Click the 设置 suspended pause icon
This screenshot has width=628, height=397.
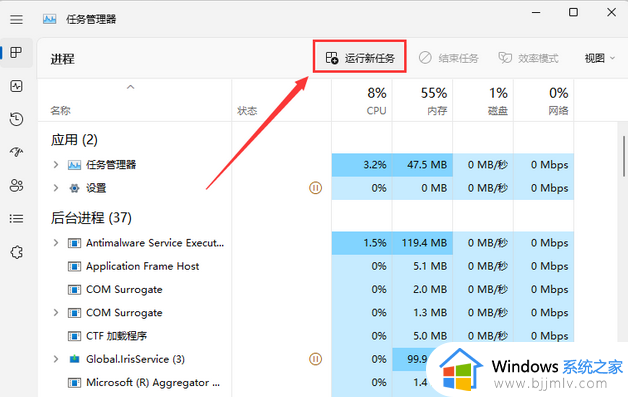pyautogui.click(x=315, y=187)
